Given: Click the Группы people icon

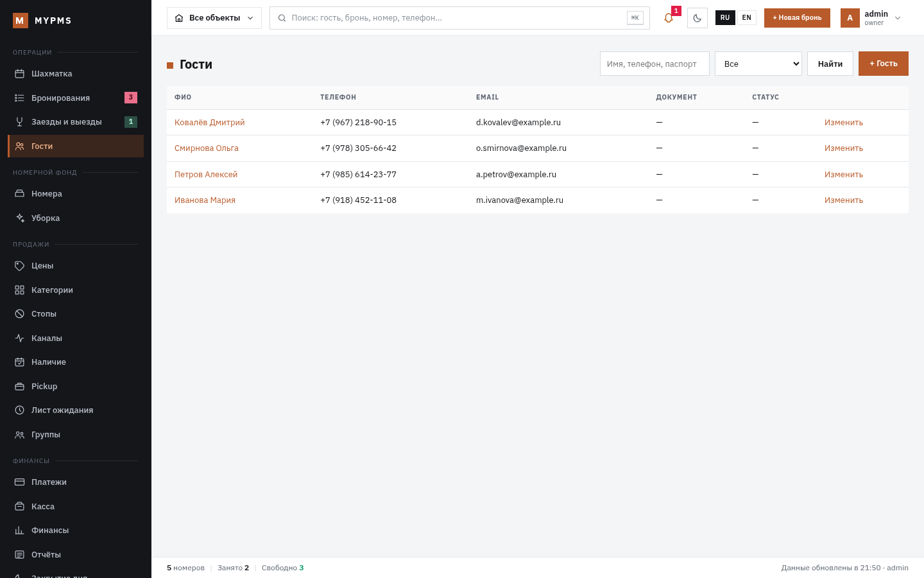Looking at the screenshot, I should (x=20, y=435).
